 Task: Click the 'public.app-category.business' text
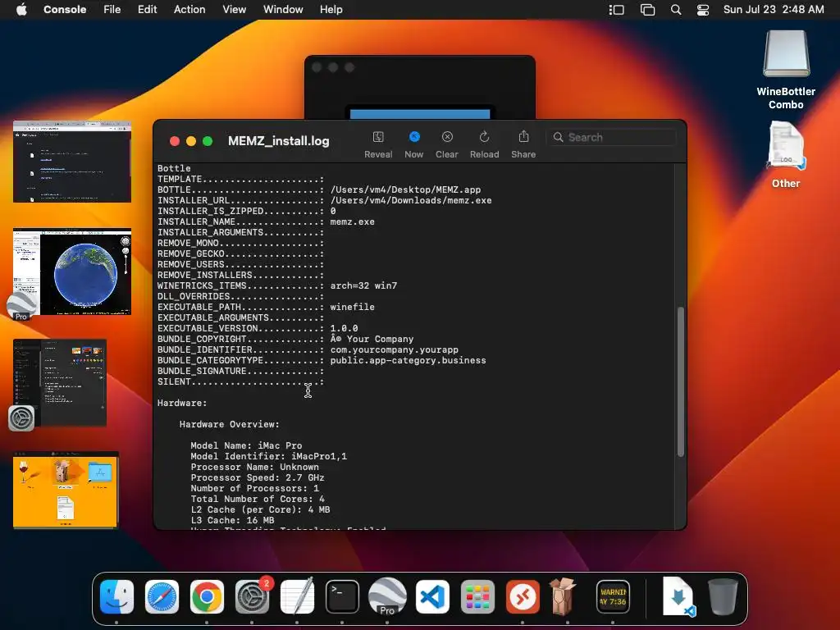(409, 361)
